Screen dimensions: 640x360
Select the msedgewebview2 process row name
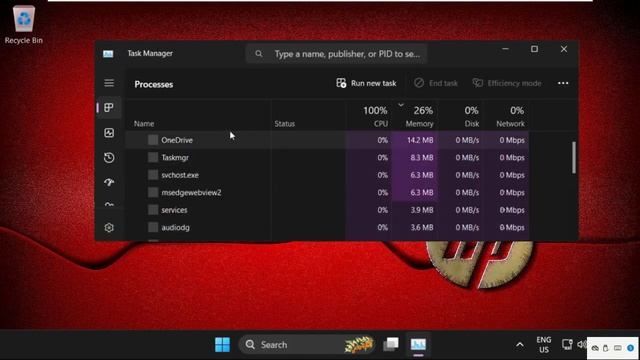[191, 192]
